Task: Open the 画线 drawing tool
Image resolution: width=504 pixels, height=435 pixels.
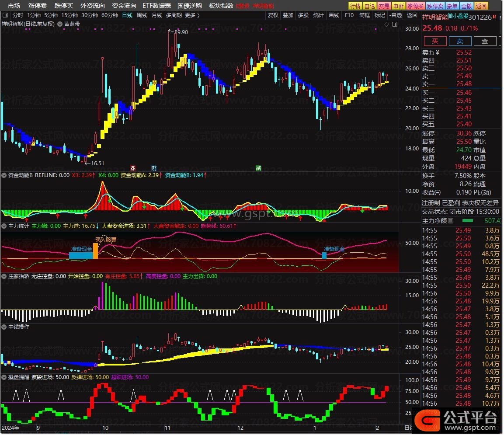Action: click(x=334, y=15)
